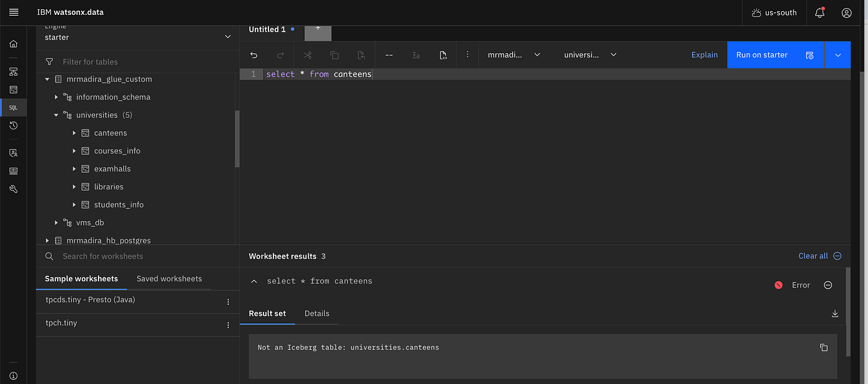Collapse the select * from canteens result

[x=254, y=281]
